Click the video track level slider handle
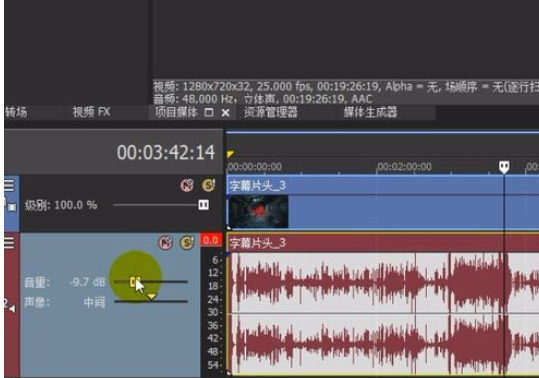Screen dimensions: 539x378 click(x=204, y=205)
